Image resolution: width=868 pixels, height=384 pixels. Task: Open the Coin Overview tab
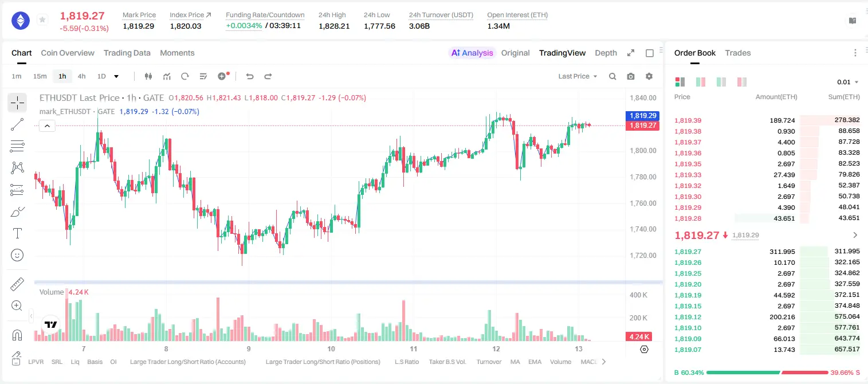tap(68, 53)
